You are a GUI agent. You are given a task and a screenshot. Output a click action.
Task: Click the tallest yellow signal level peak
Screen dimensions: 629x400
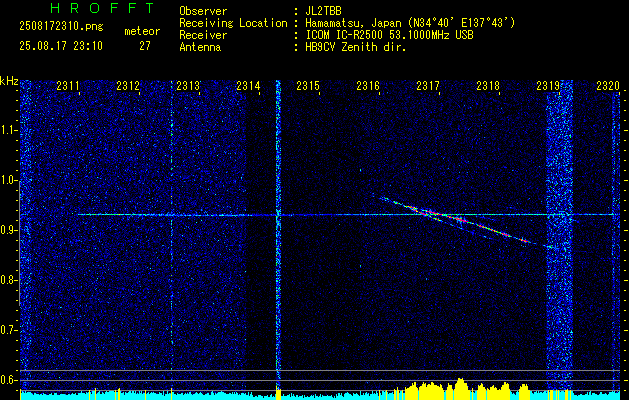point(461,388)
